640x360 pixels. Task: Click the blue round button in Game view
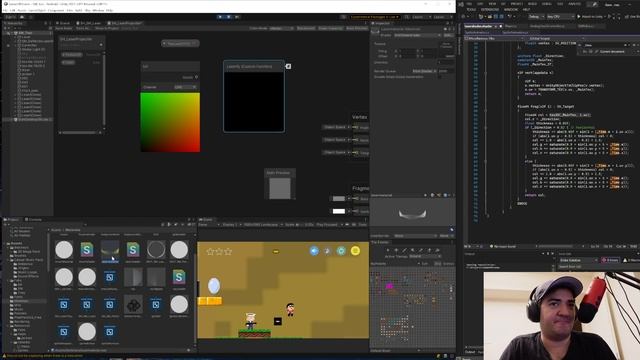[x=314, y=251]
